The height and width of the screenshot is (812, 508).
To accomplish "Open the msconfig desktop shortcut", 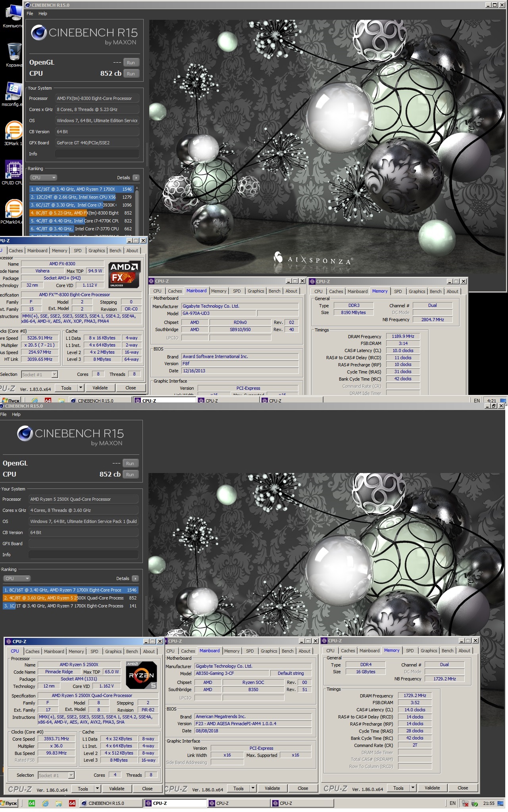I will [x=13, y=94].
